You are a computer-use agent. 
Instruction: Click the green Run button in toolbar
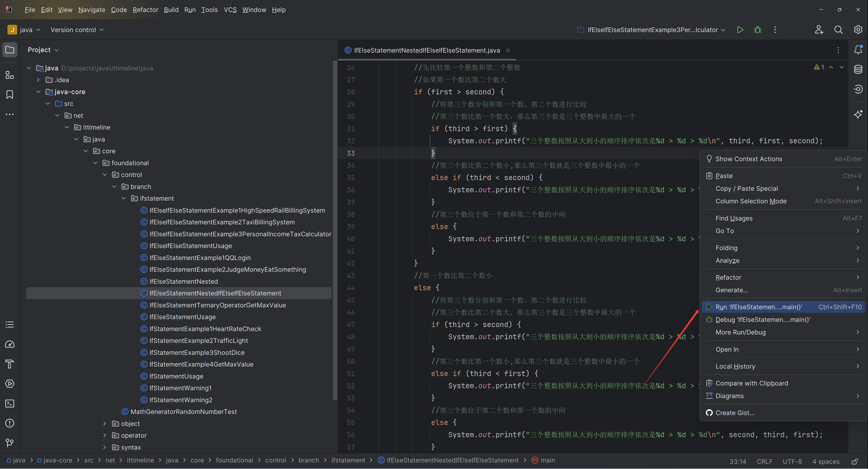[x=740, y=30]
